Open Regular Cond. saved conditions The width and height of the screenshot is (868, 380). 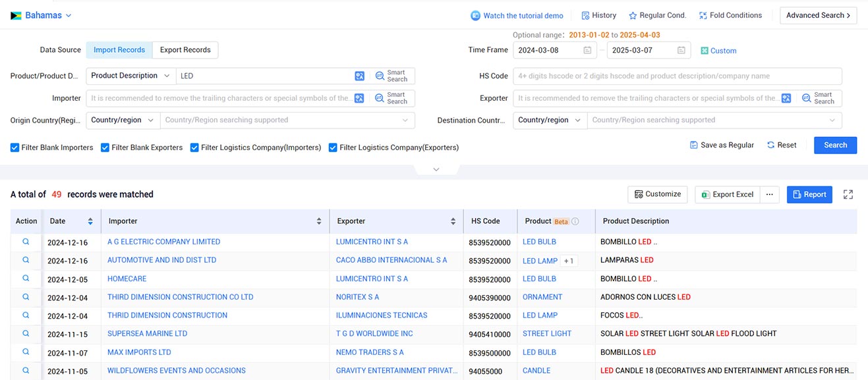point(657,15)
